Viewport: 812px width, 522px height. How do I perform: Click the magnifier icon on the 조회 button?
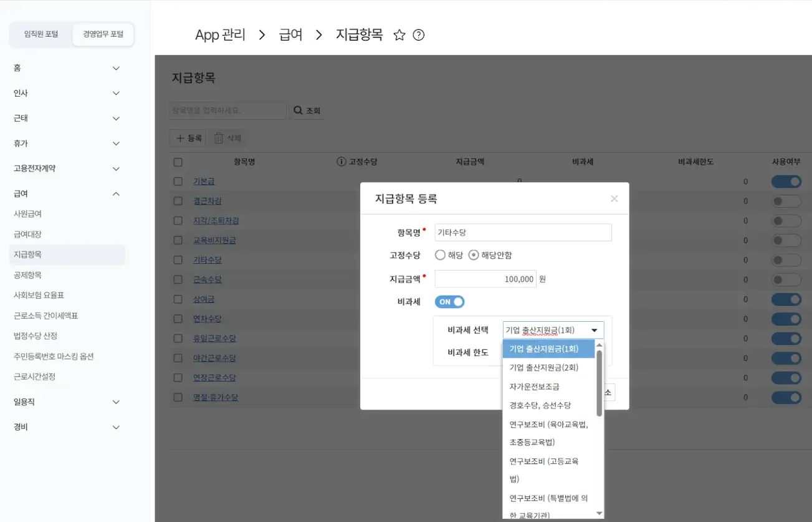[298, 109]
